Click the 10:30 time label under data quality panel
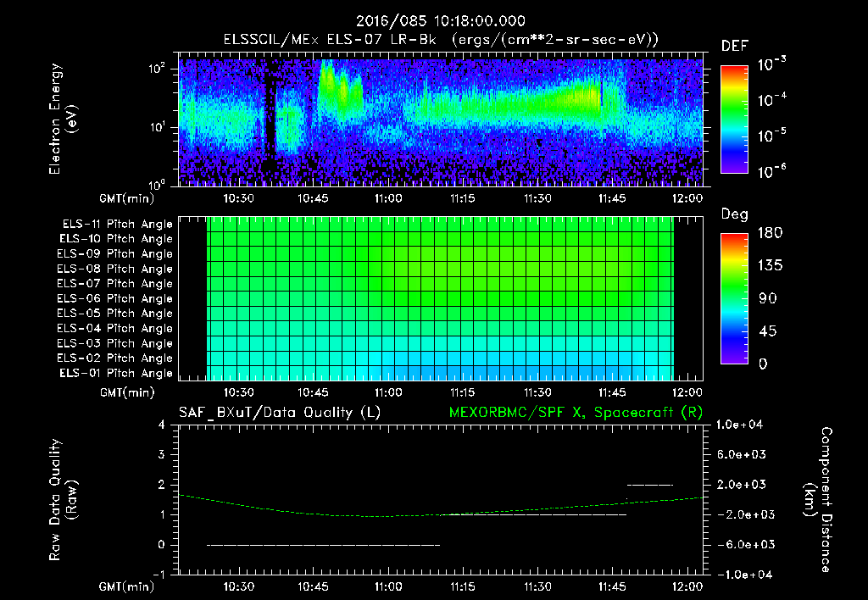Viewport: 868px width, 600px height. pyautogui.click(x=238, y=586)
